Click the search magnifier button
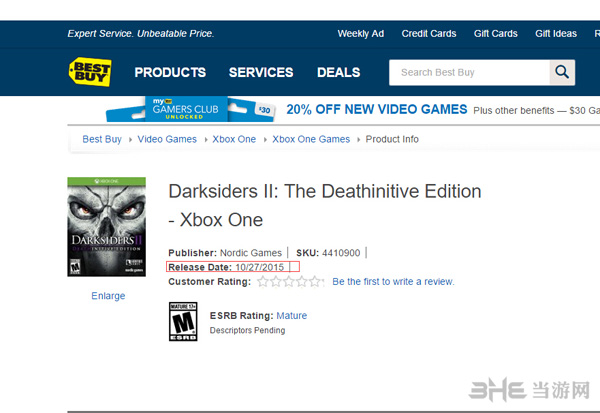This screenshot has height=413, width=600. pyautogui.click(x=563, y=72)
